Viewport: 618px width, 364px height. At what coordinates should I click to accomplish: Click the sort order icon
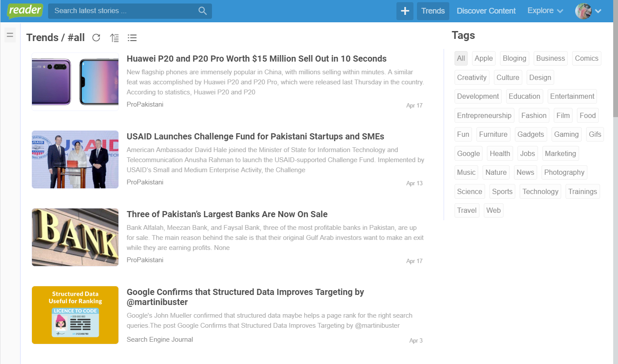click(x=115, y=38)
